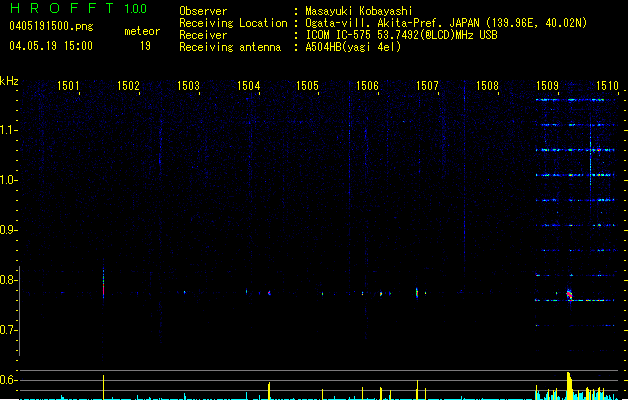Screen dimensions: 629x400
Task: Click the 1507 time axis marker
Action: [427, 85]
